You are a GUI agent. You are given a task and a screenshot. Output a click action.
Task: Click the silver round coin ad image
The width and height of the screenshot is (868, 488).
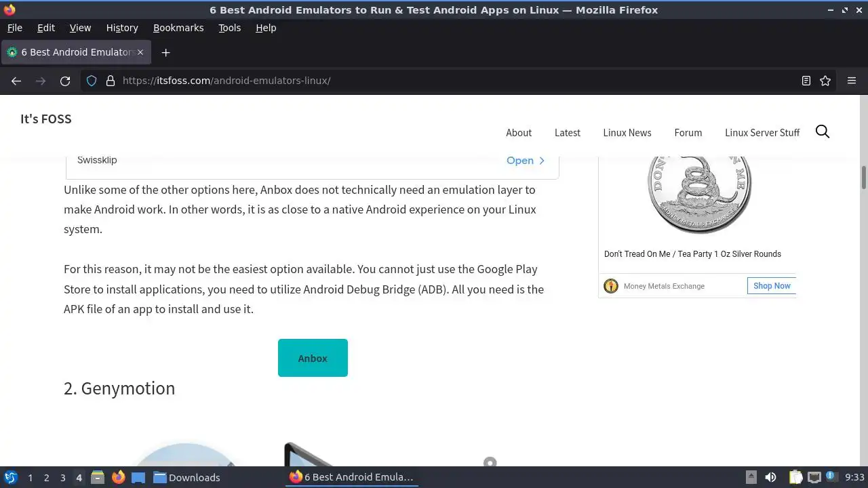click(698, 195)
